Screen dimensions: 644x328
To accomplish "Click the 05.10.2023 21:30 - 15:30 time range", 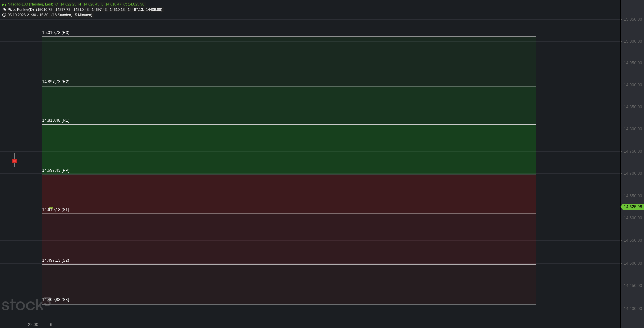I will (x=28, y=15).
